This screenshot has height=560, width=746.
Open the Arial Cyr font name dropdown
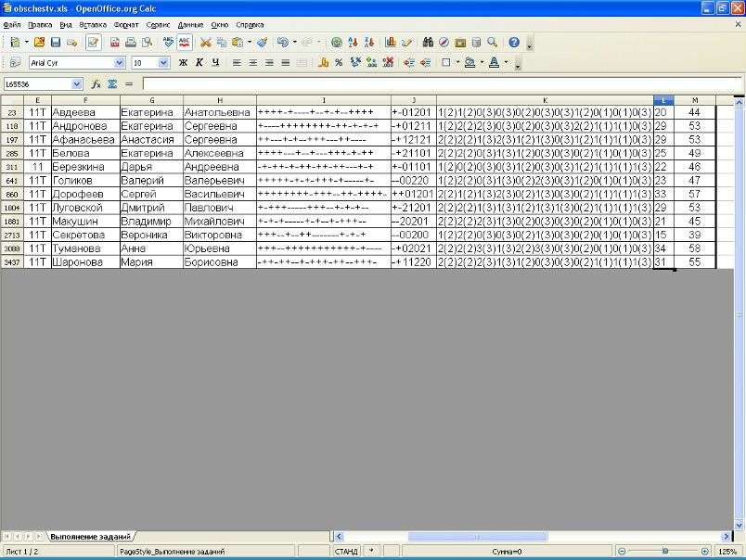119,63
